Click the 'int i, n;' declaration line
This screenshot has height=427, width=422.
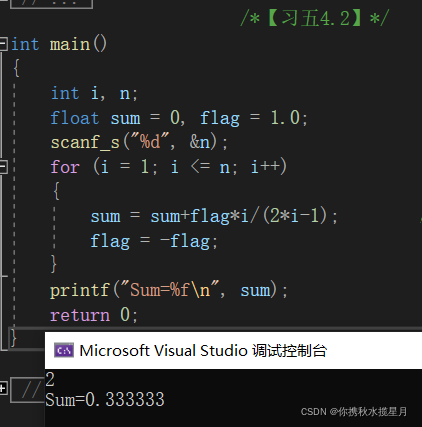coord(94,93)
